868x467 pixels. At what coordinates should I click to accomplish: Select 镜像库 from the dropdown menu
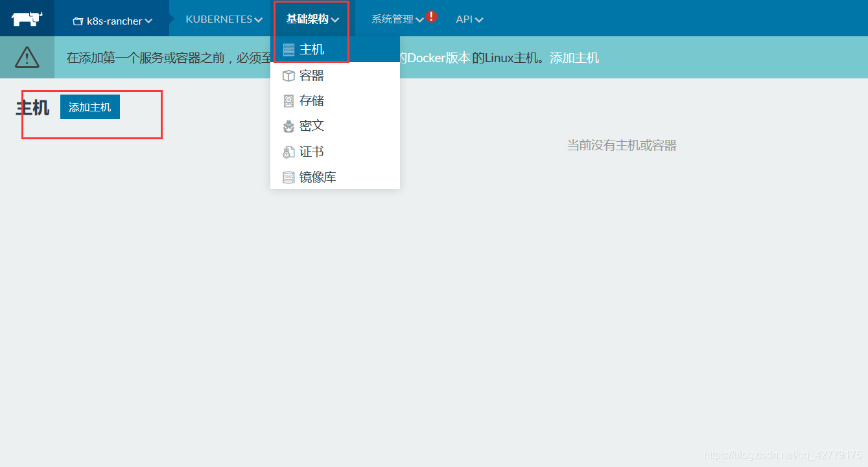pyautogui.click(x=335, y=177)
